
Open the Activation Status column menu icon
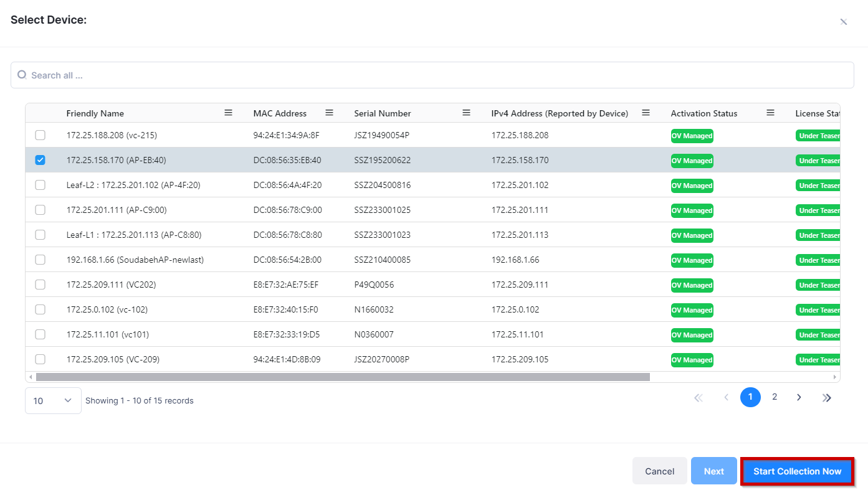click(770, 113)
